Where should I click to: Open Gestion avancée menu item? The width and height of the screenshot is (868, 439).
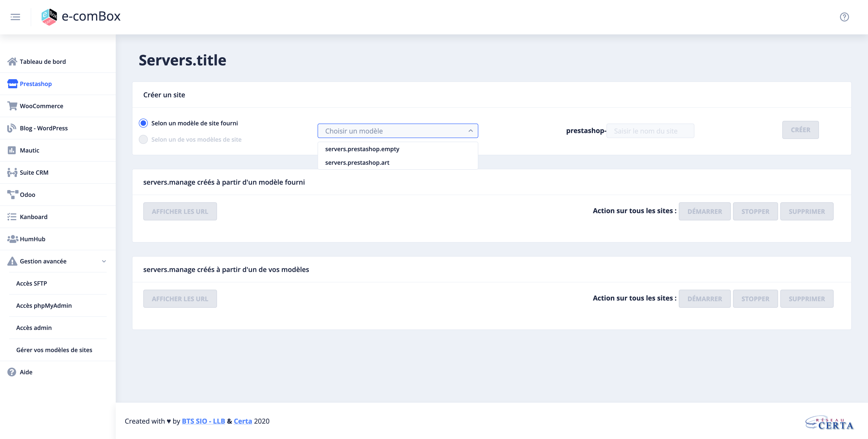(x=58, y=261)
